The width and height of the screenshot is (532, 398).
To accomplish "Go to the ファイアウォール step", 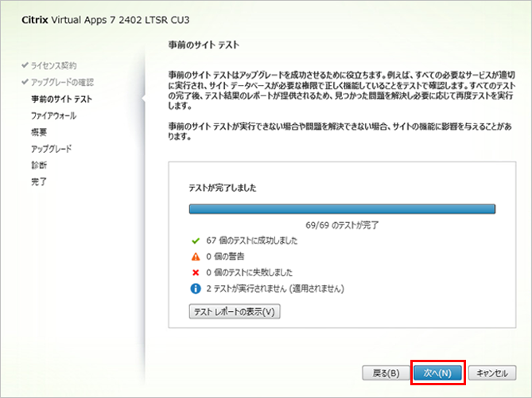I will (x=56, y=115).
